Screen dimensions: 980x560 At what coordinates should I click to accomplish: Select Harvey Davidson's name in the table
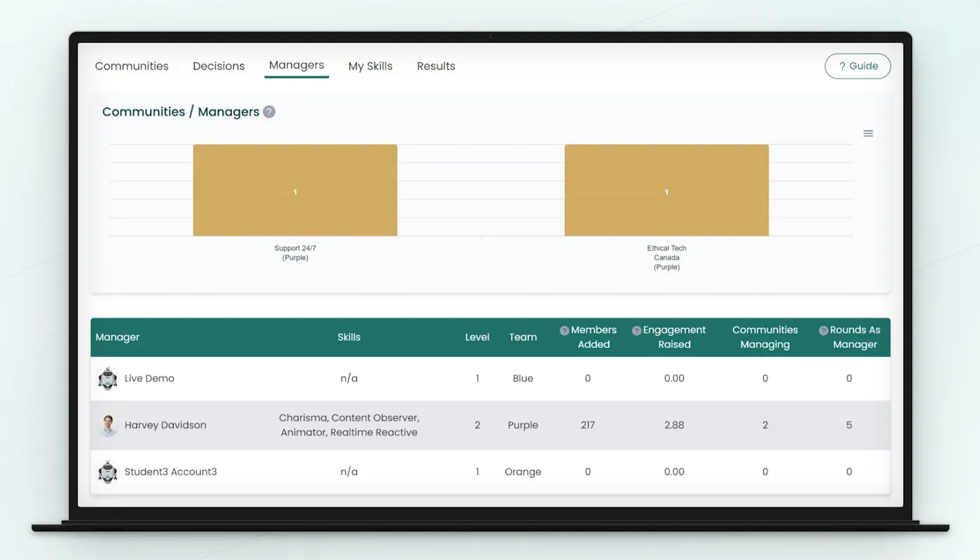[165, 425]
